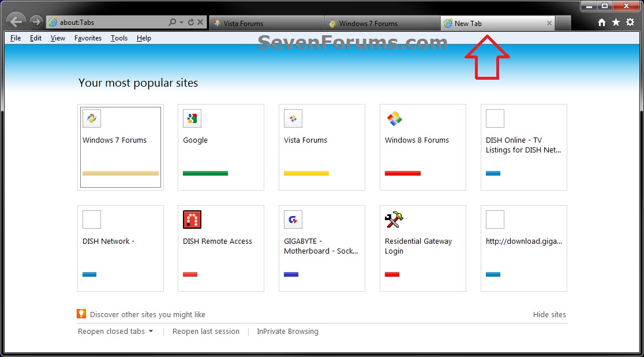This screenshot has width=644, height=357.
Task: Select the New Tab tab
Action: 498,24
